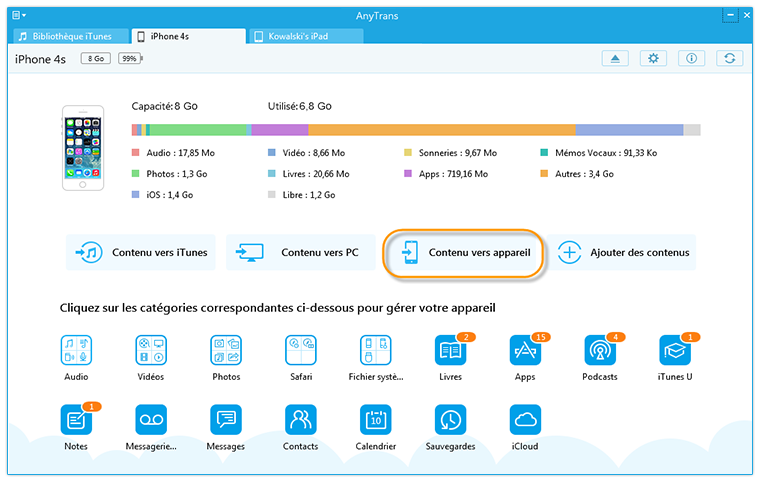Open the Safari category
760x481 pixels.
coord(301,350)
